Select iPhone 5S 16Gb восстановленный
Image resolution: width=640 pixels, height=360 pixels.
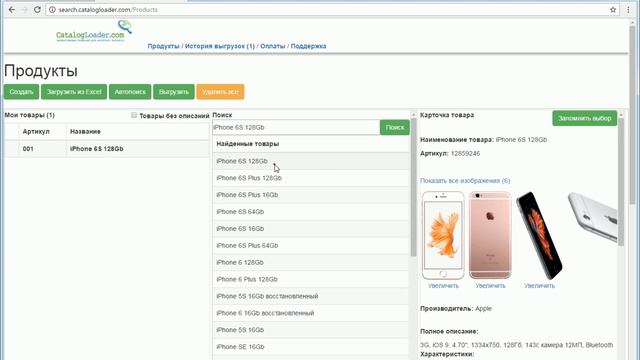click(310, 296)
